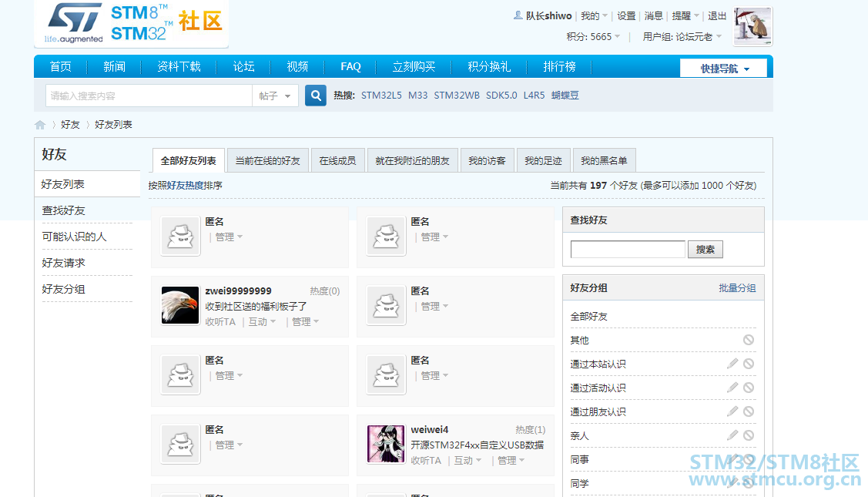Open the 论坛 nav item
The width and height of the screenshot is (868, 497).
click(243, 66)
